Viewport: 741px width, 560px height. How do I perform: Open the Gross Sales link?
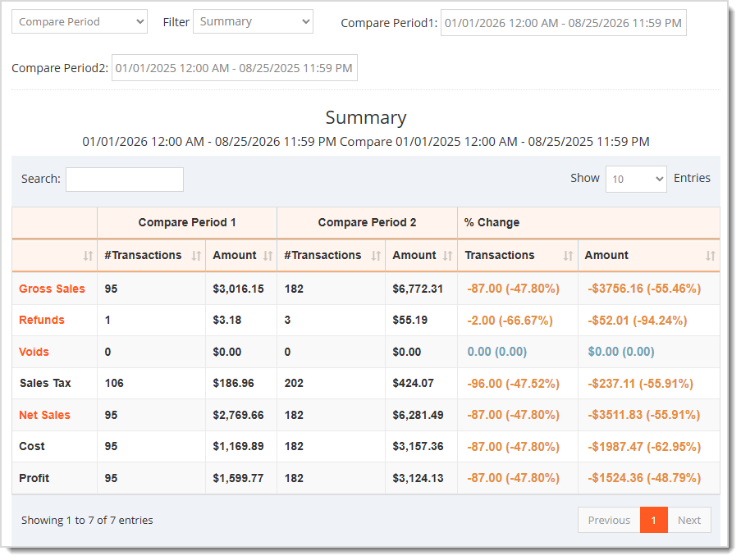52,289
